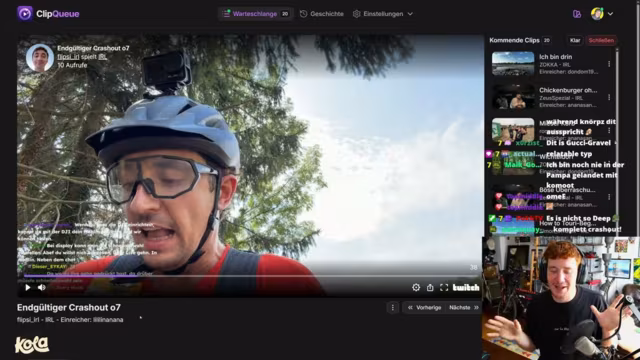Open the Warteschlange tab
The width and height of the screenshot is (640, 360).
click(x=256, y=14)
